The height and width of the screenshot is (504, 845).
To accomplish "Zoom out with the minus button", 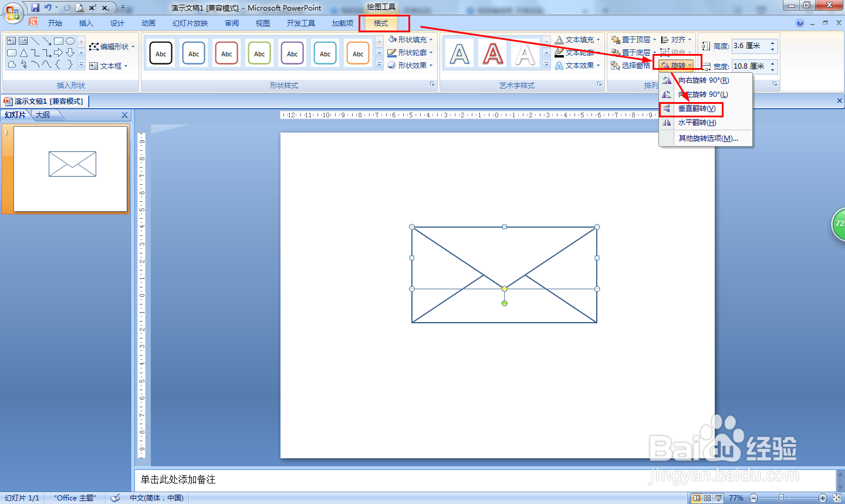I will point(753,498).
